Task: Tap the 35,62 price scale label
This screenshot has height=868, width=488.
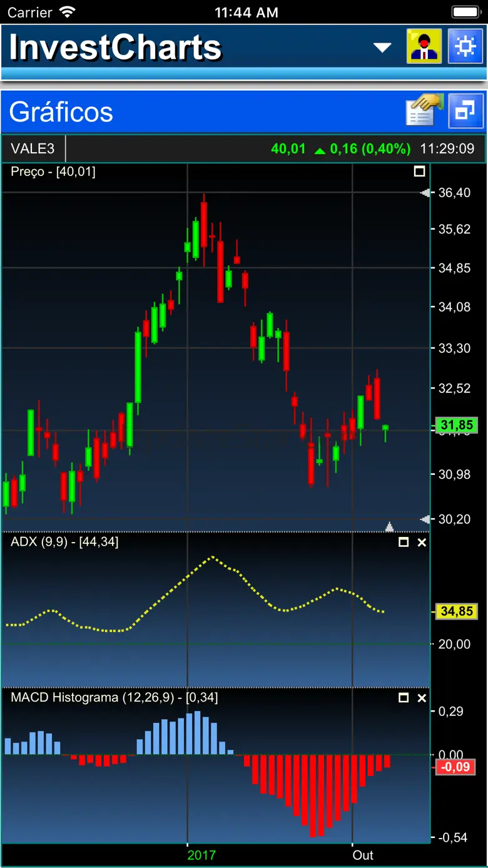Action: [x=455, y=229]
